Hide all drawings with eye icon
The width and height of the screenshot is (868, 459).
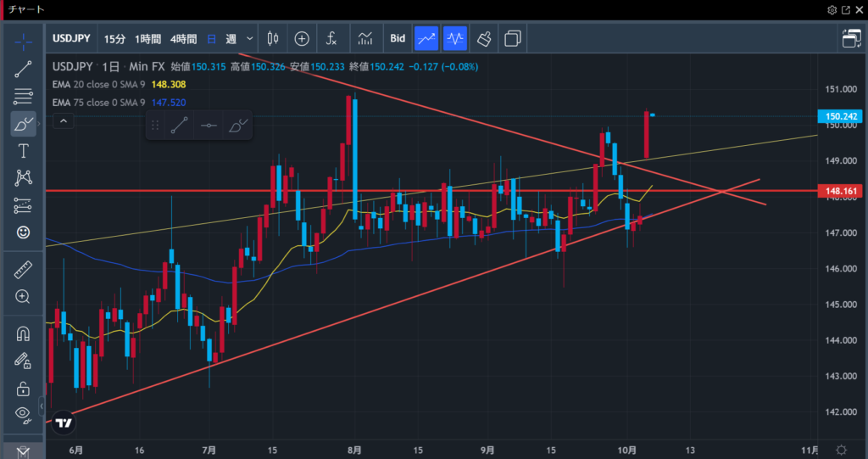point(23,414)
